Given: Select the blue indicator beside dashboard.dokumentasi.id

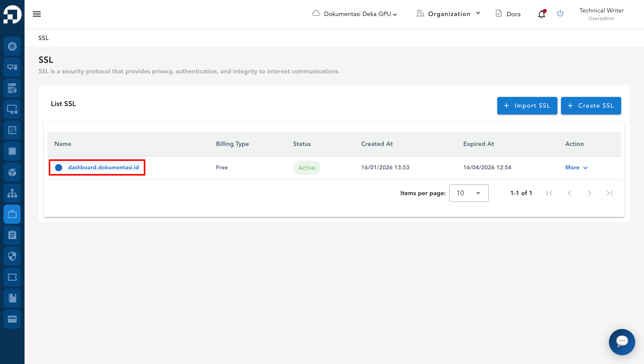Looking at the screenshot, I should (x=58, y=168).
